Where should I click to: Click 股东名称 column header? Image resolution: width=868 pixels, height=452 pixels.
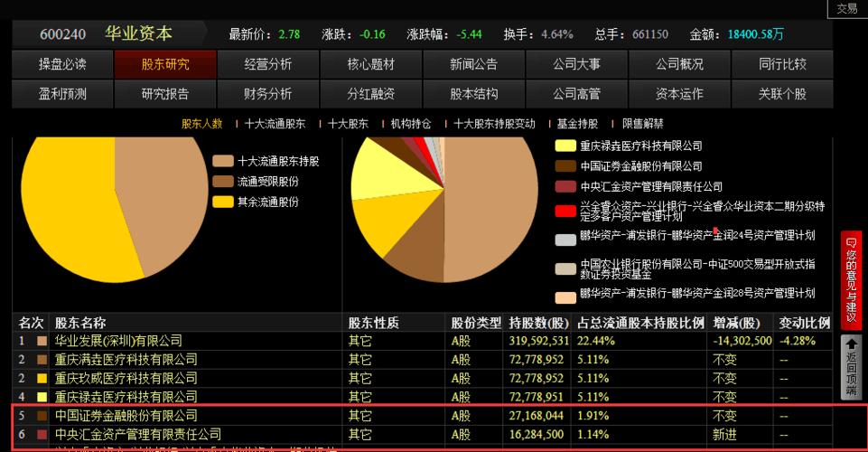coord(80,323)
